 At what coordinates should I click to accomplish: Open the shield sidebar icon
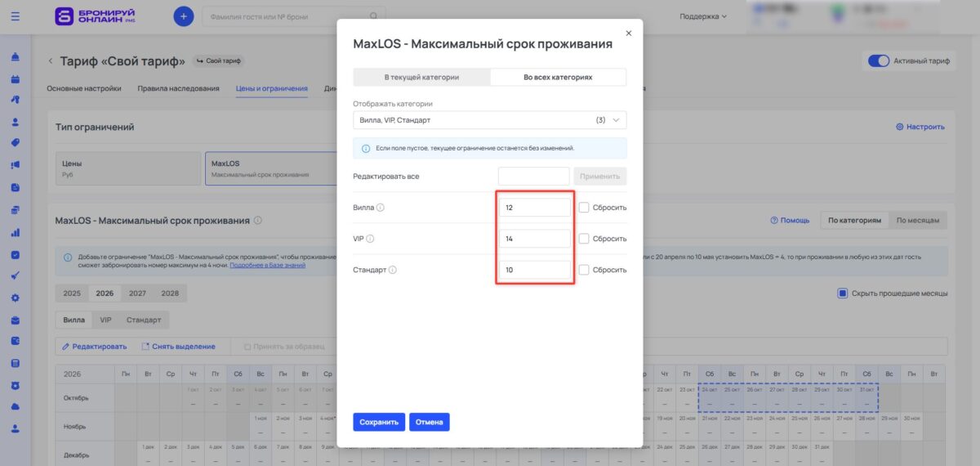coord(16,385)
